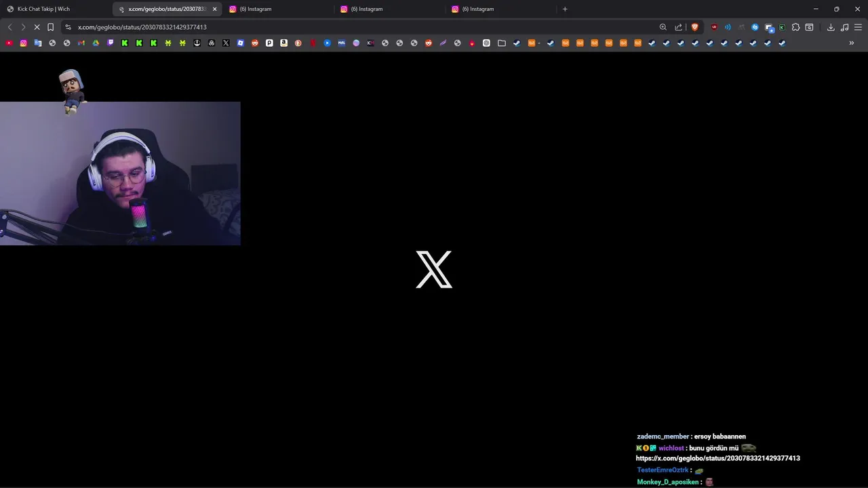Expand hidden bookmarks with the double chevron
This screenshot has height=488, width=868.
pos(852,43)
